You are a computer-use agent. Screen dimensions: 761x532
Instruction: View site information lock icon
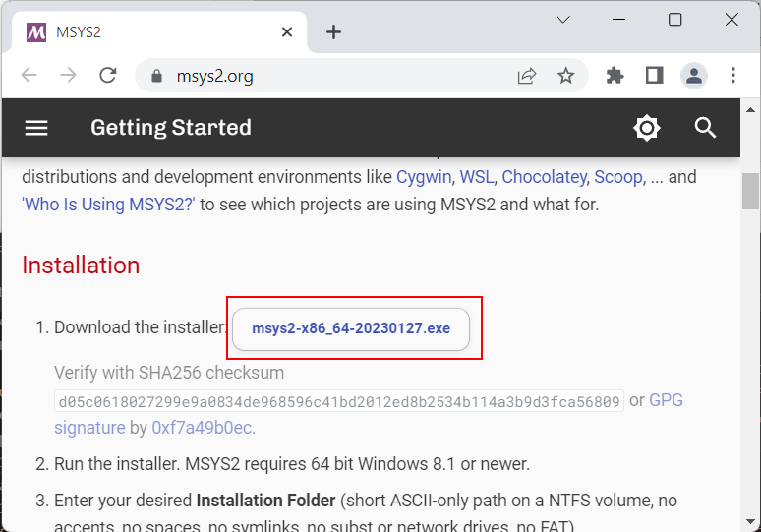tap(156, 76)
